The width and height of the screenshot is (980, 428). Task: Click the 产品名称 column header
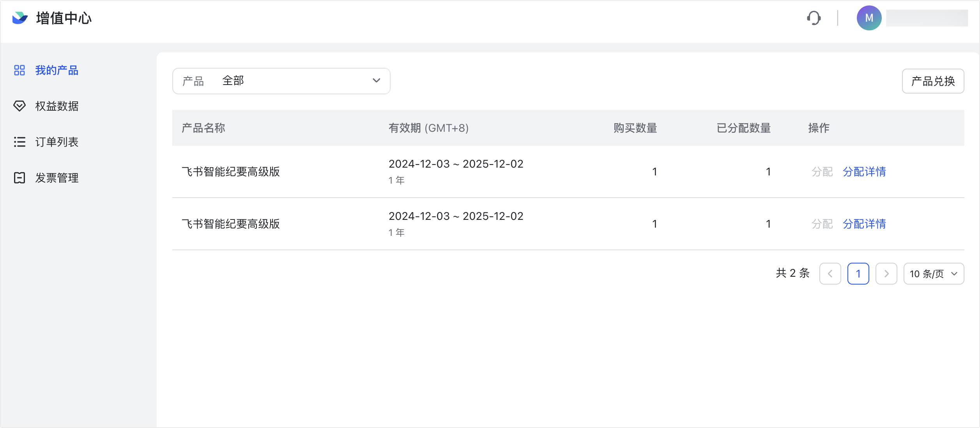(203, 128)
